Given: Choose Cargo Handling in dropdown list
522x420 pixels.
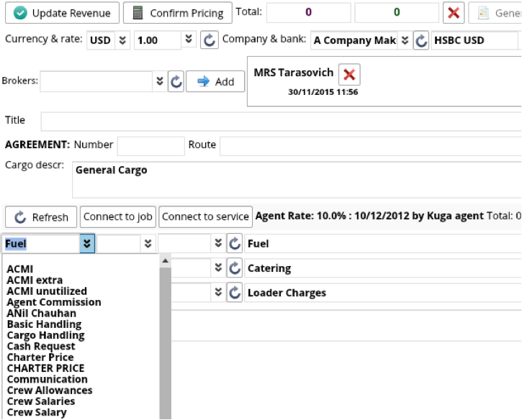Looking at the screenshot, I should pyautogui.click(x=45, y=335).
